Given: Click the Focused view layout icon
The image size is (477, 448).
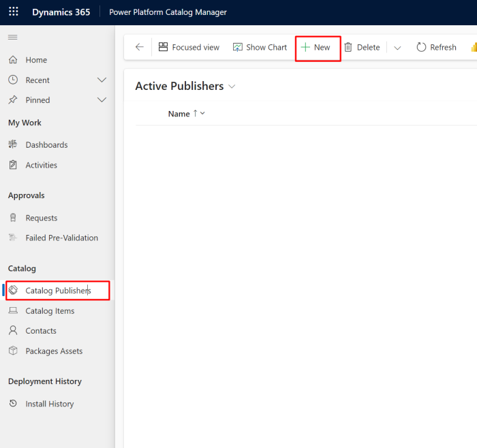Looking at the screenshot, I should [163, 47].
